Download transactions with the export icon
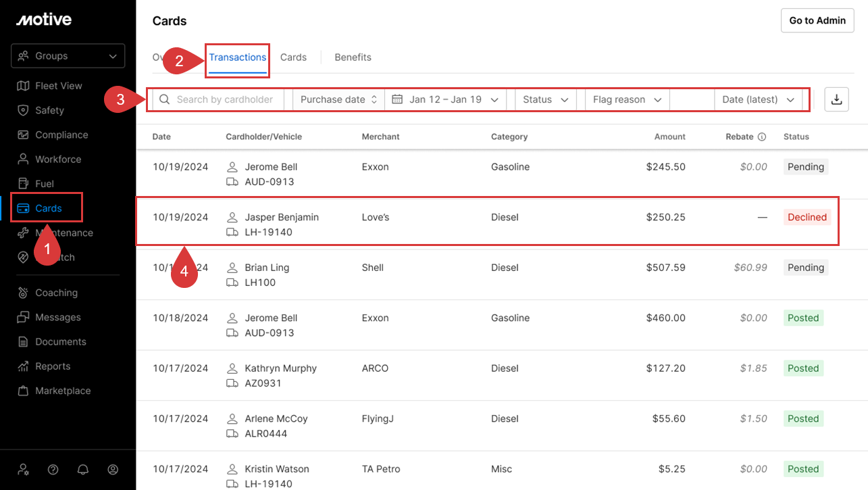Viewport: 868px width, 490px height. (836, 99)
